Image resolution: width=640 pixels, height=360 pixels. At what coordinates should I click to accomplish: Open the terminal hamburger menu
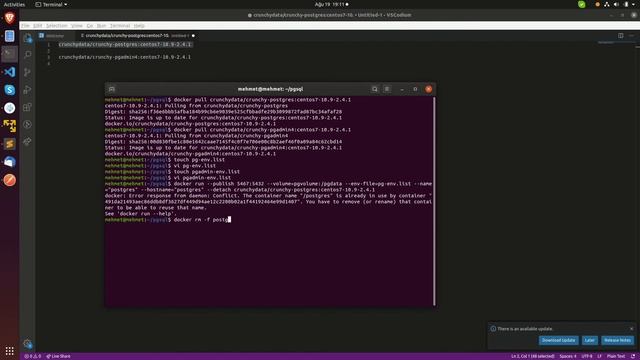[387, 89]
